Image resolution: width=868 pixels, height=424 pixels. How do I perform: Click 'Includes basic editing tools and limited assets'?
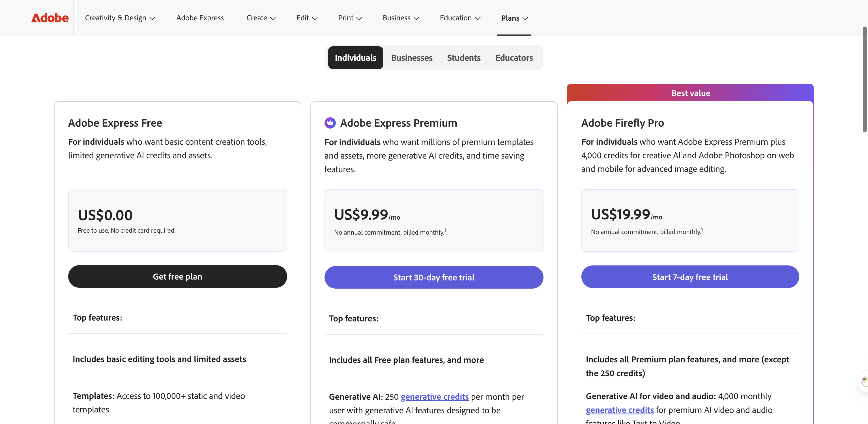(x=159, y=359)
